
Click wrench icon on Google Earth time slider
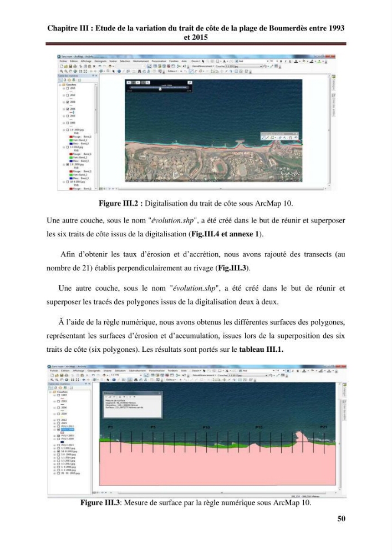point(190,83)
